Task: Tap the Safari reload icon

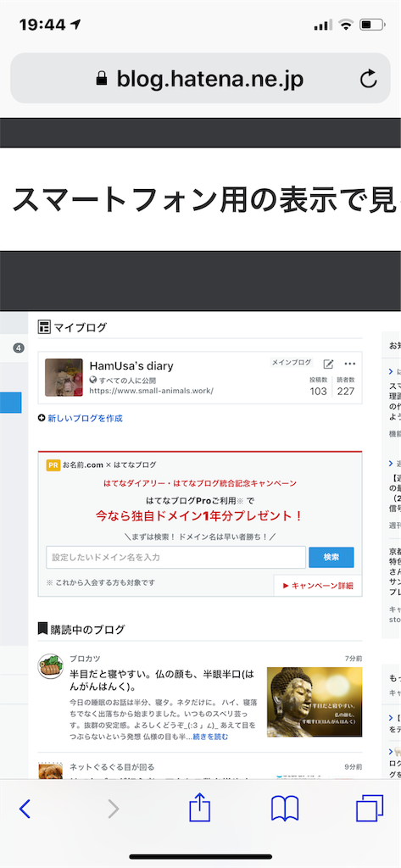Action: 368,80
